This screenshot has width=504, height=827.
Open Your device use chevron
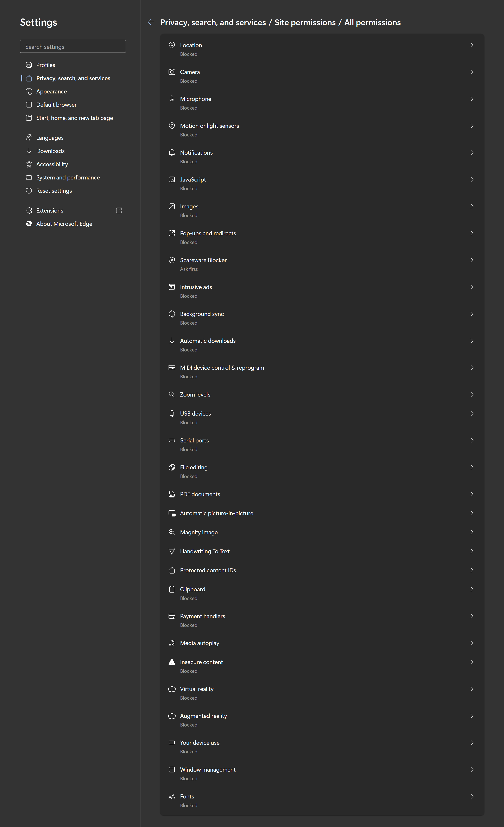pyautogui.click(x=472, y=742)
